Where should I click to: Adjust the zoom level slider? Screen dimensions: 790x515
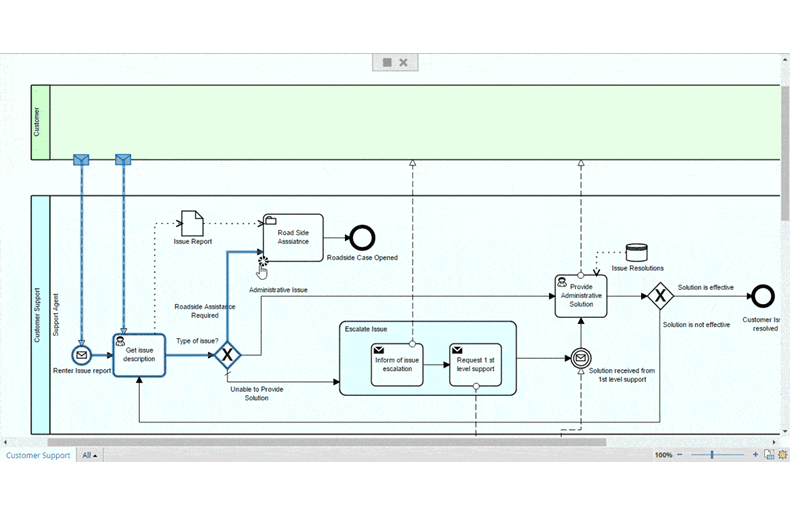713,455
